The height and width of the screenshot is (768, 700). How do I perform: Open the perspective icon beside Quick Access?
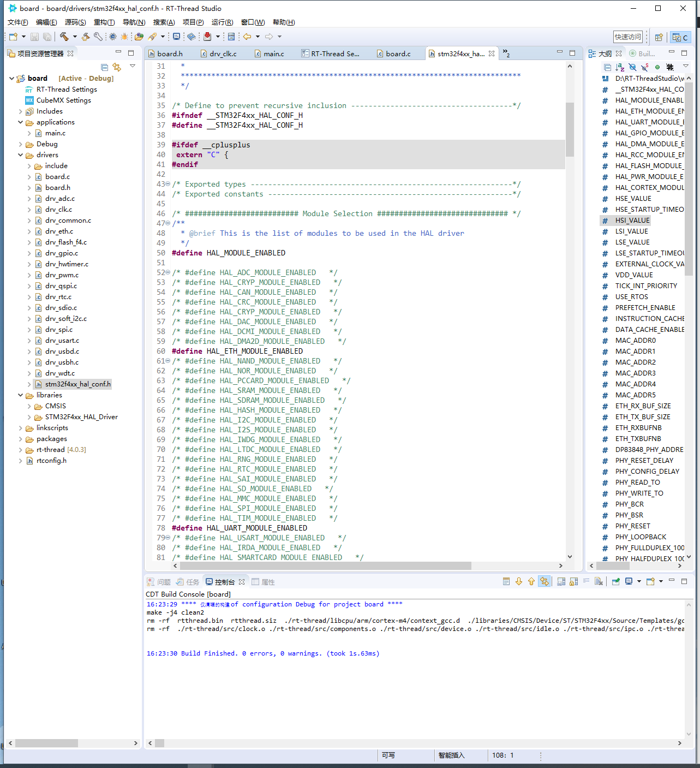click(x=659, y=37)
